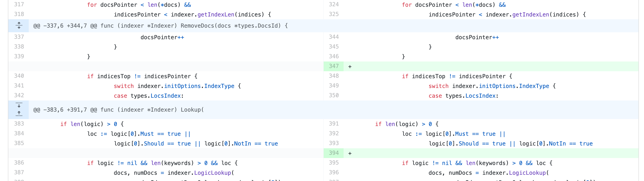Select added line number 347

coord(334,66)
